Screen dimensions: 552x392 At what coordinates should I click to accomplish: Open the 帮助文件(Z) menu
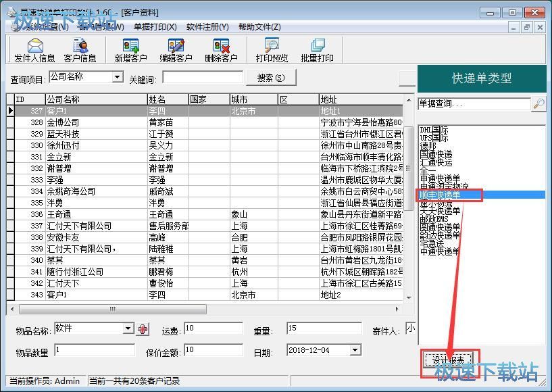click(260, 27)
